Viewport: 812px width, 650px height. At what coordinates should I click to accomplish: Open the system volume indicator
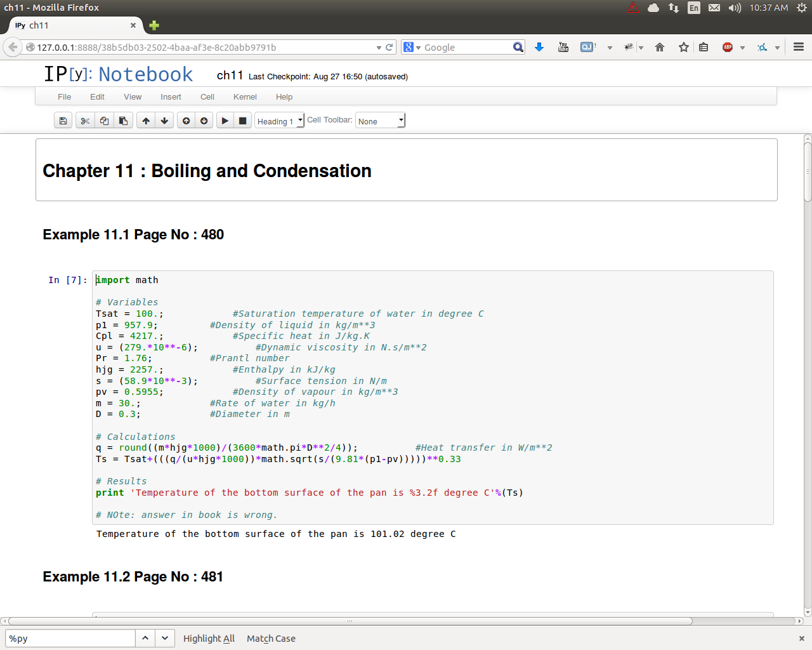coord(735,8)
